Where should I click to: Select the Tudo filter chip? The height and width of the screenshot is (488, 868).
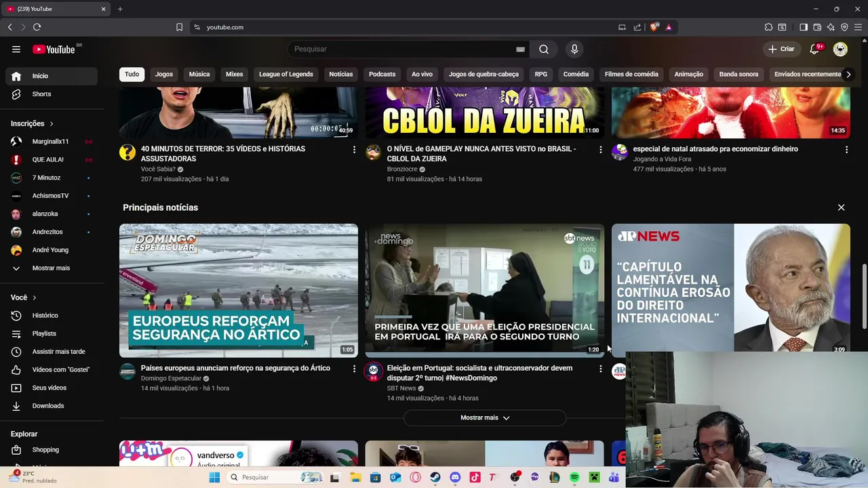(x=132, y=75)
